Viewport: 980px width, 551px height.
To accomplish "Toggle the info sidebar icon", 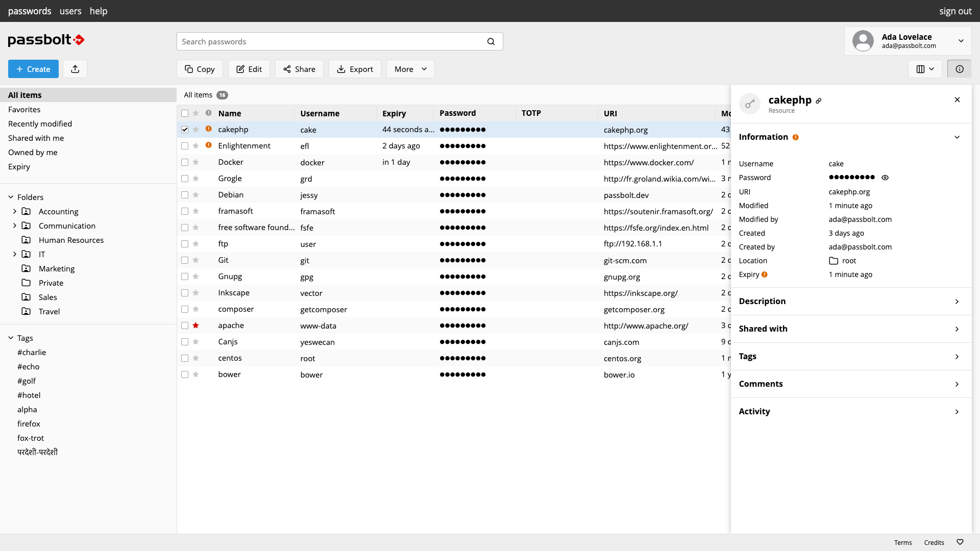I will 959,69.
